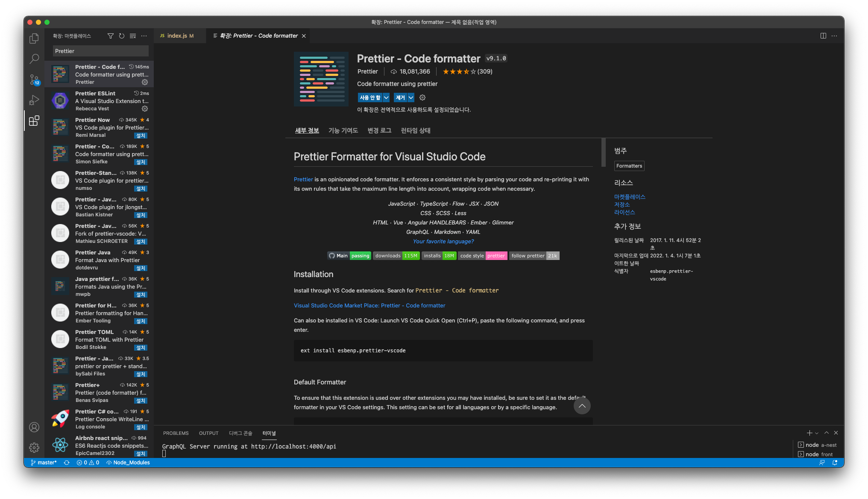Clear extension search results icon

[133, 36]
